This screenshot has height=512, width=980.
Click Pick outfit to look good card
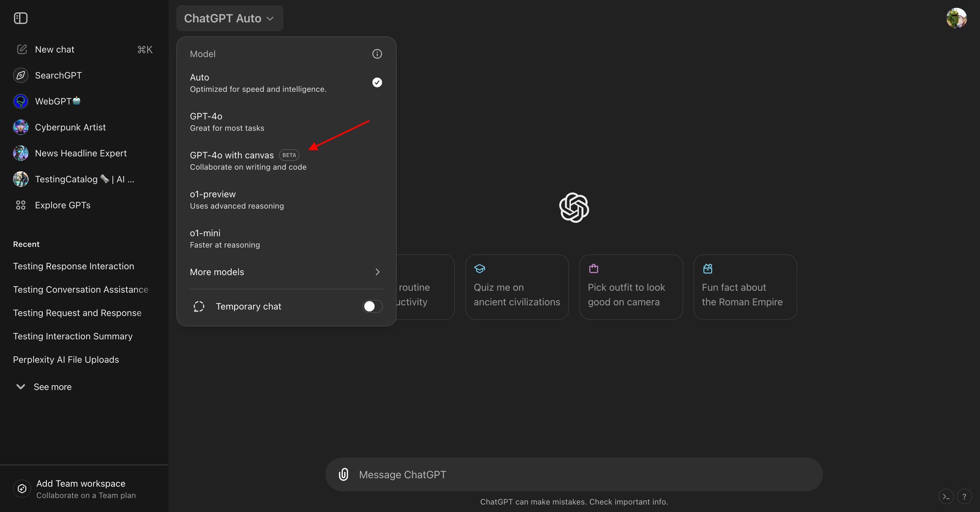tap(631, 287)
